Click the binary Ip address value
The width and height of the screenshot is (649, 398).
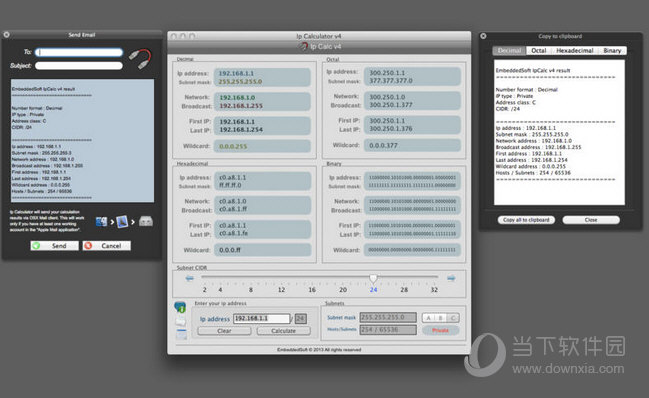click(x=412, y=177)
